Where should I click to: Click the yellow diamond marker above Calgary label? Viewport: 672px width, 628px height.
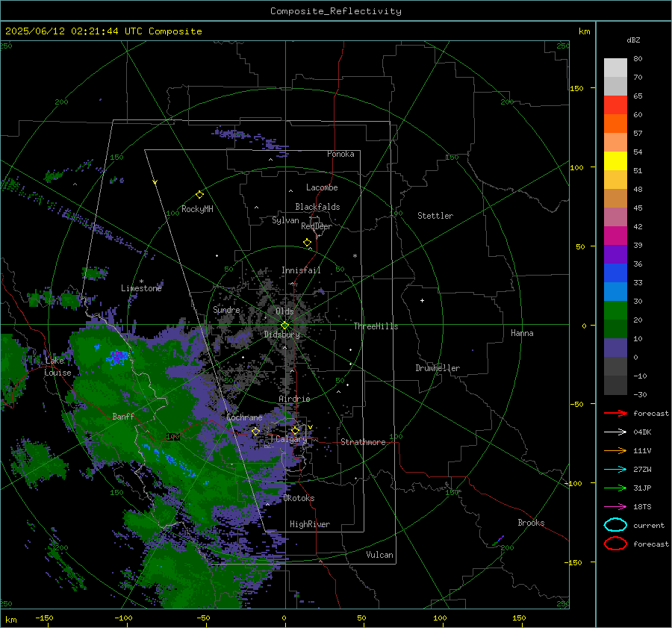click(295, 430)
